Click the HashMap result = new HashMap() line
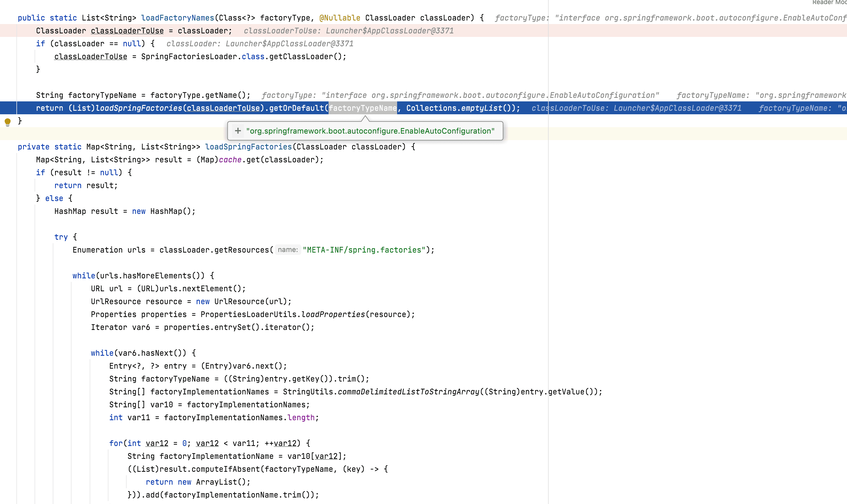The width and height of the screenshot is (847, 504). [x=125, y=211]
